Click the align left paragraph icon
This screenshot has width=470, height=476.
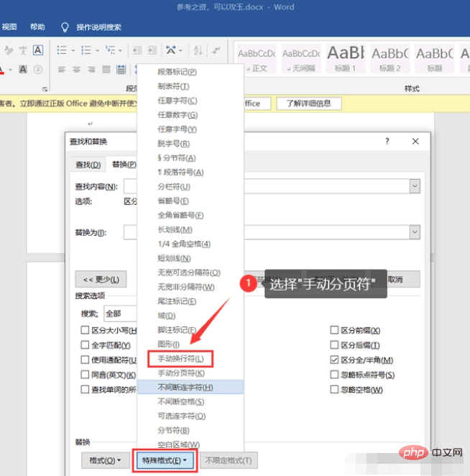tap(61, 70)
